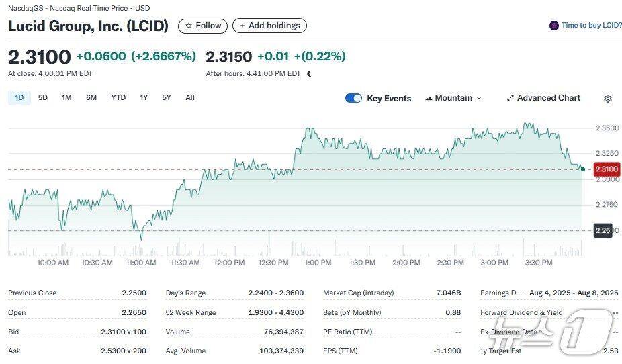
Task: Click the red 2.3100 current price label
Action: tap(605, 169)
